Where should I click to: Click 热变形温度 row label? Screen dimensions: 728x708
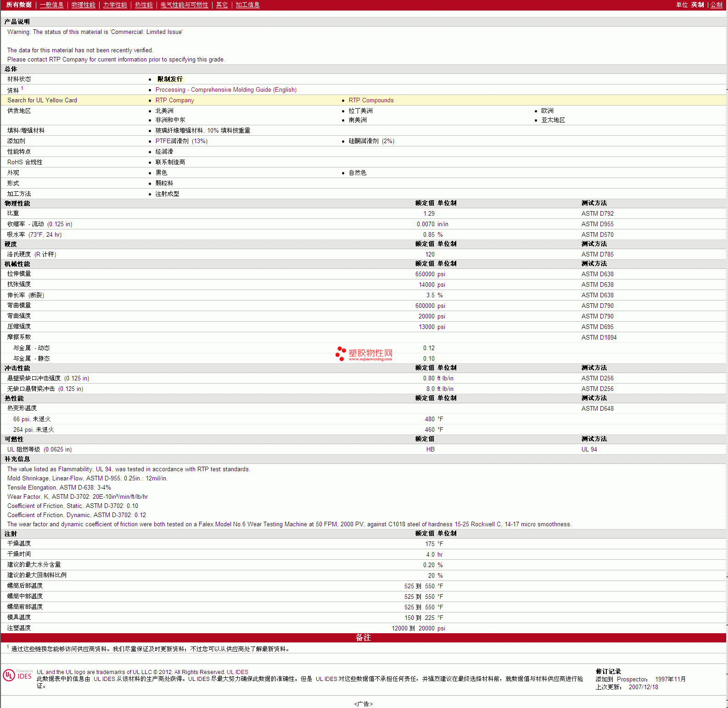click(x=22, y=408)
